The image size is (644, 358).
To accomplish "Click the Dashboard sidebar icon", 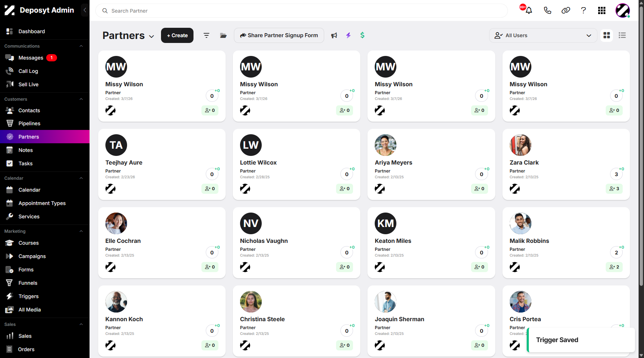I will [10, 31].
